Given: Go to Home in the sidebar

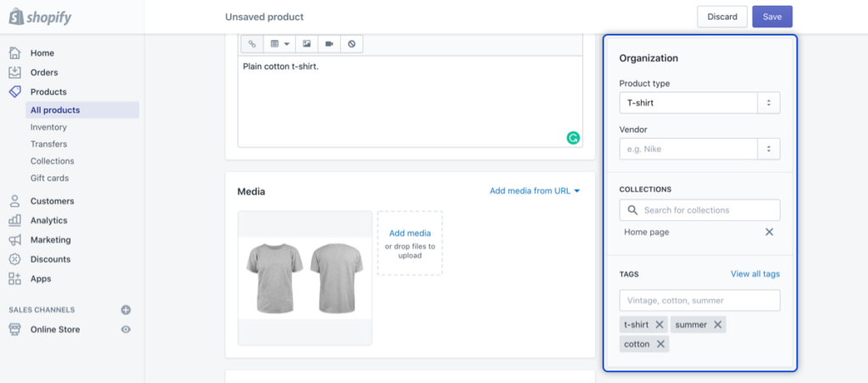Looking at the screenshot, I should (42, 53).
